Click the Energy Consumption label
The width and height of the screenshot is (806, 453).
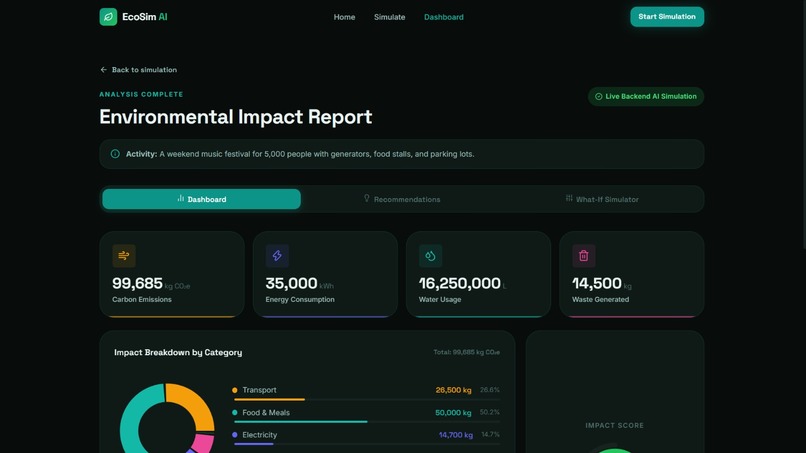pos(300,299)
